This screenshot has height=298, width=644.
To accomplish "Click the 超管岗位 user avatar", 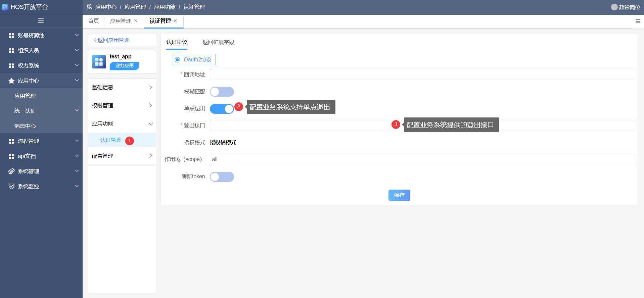I will click(614, 7).
